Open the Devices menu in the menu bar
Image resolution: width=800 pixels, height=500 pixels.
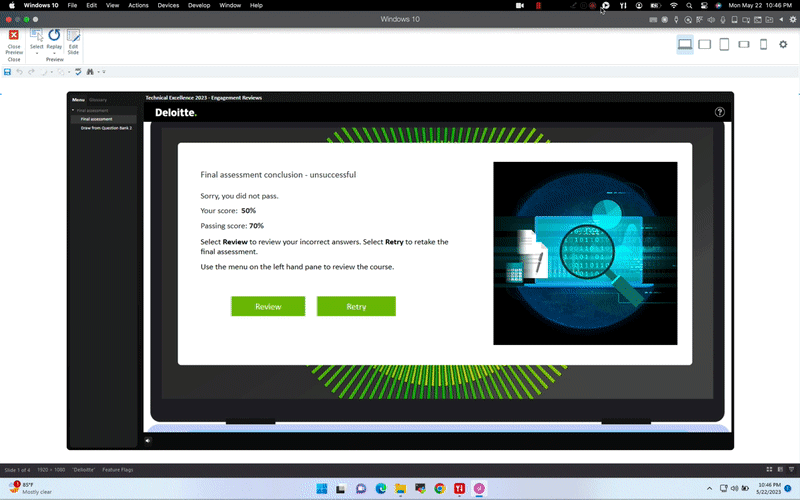[x=168, y=5]
